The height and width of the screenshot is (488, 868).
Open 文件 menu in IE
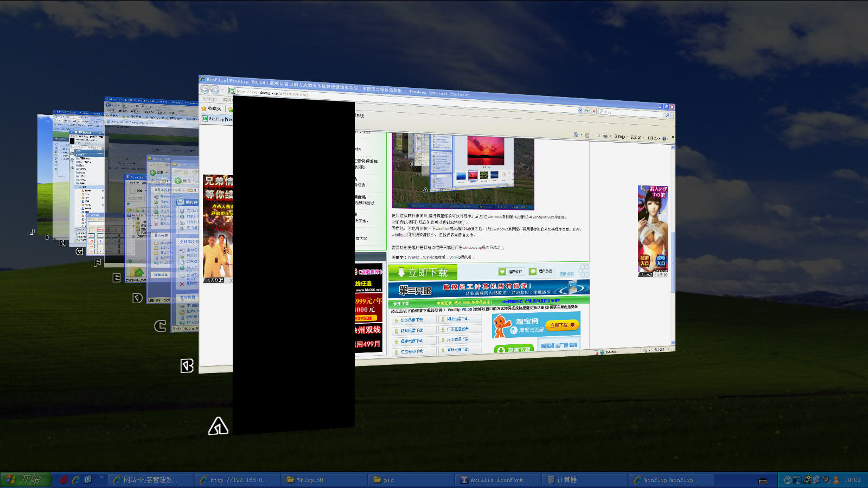coord(209,99)
